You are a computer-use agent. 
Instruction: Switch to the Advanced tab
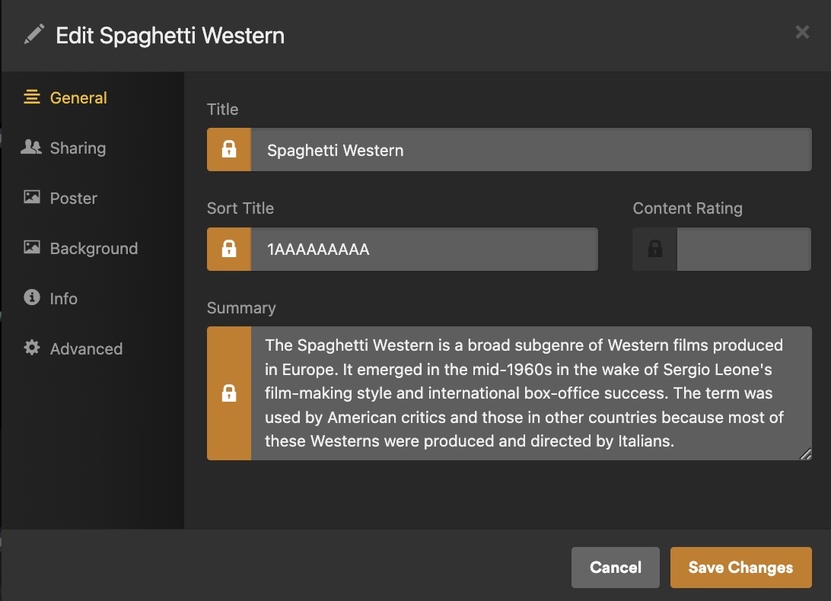tap(86, 349)
